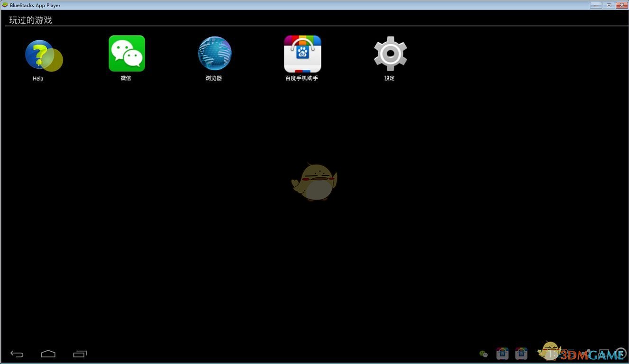Close the BlueStacks App Player window
This screenshot has height=364, width=629.
621,5
